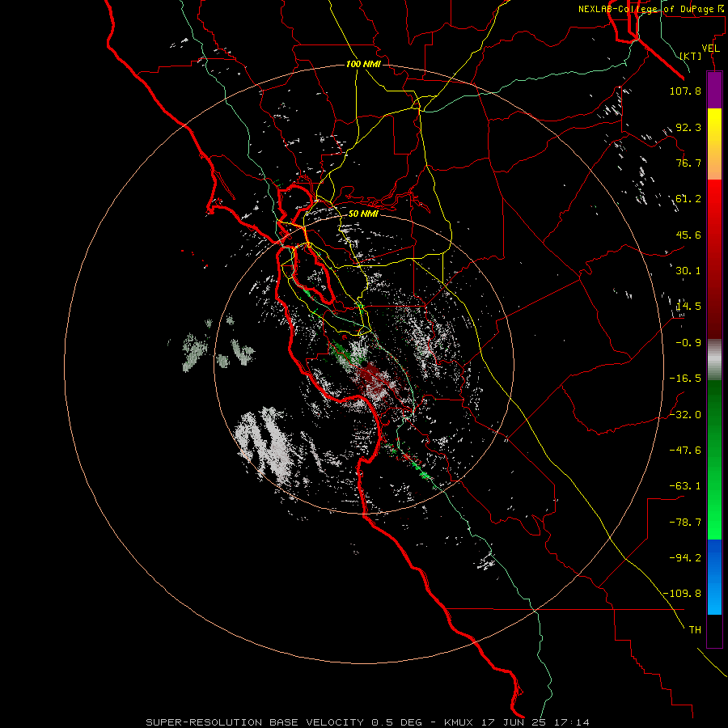Click the 107.8 velocity scale value
The width and height of the screenshot is (728, 728).
[685, 91]
